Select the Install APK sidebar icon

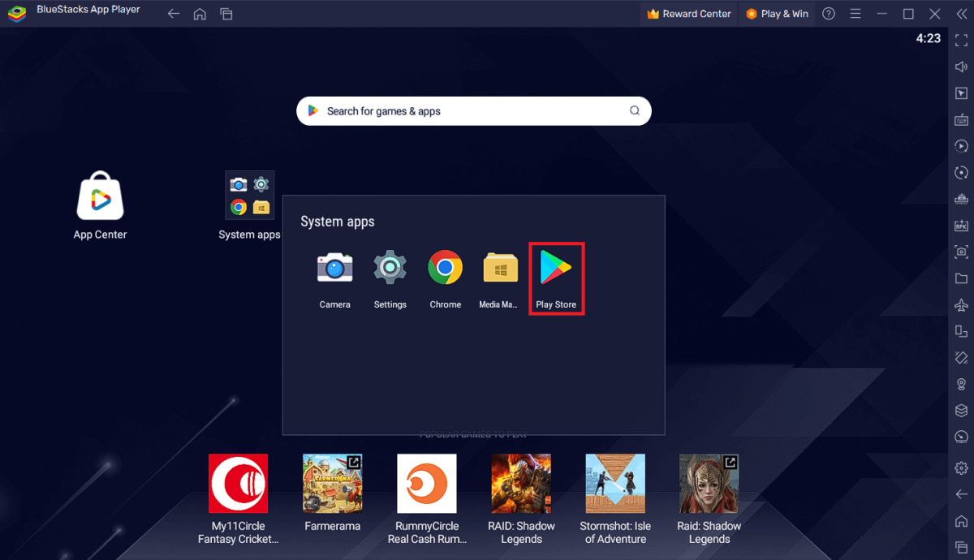pos(961,226)
